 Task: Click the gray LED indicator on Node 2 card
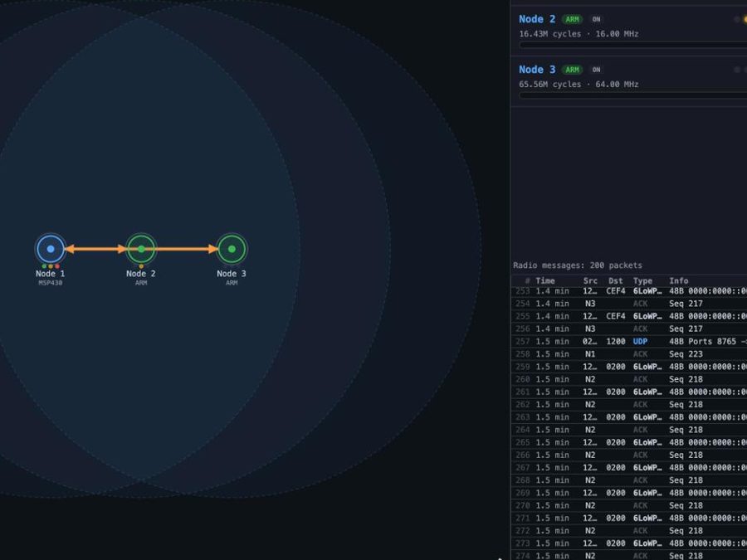[737, 20]
